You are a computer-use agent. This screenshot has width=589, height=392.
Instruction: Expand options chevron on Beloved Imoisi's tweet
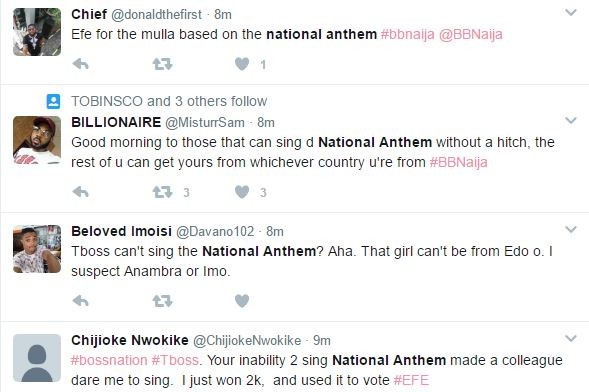(x=571, y=229)
